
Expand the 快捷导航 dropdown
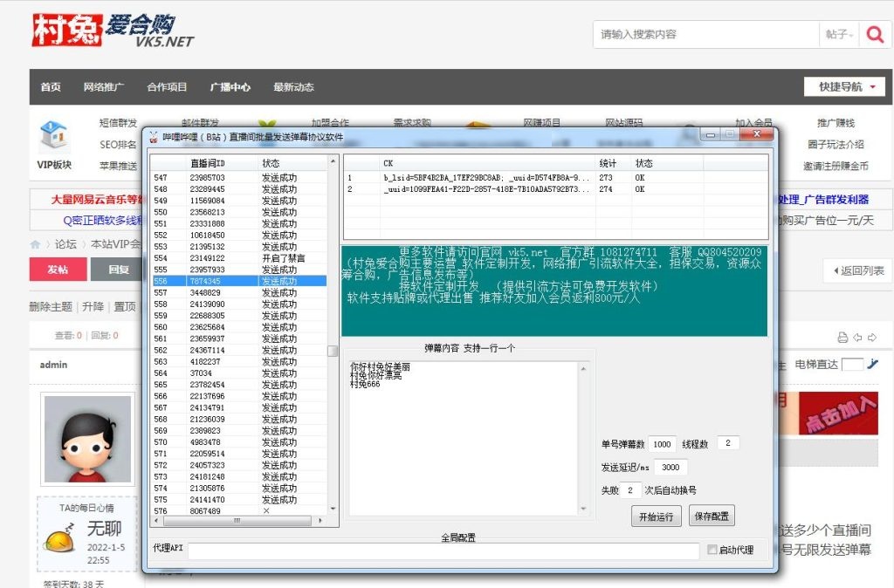(x=845, y=86)
